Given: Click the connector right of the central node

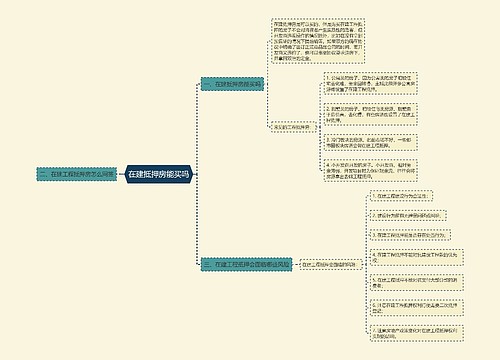Looking at the screenshot, I should pyautogui.click(x=196, y=174).
